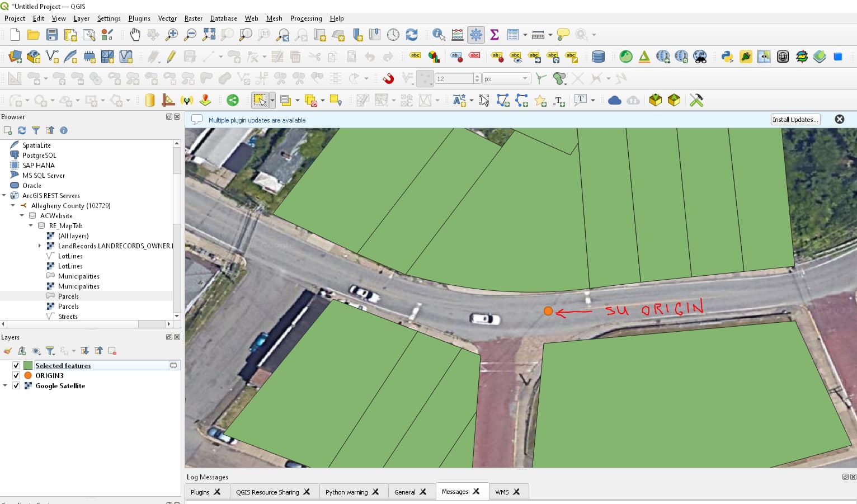
Task: Select the Pan Map tool
Action: tap(135, 34)
